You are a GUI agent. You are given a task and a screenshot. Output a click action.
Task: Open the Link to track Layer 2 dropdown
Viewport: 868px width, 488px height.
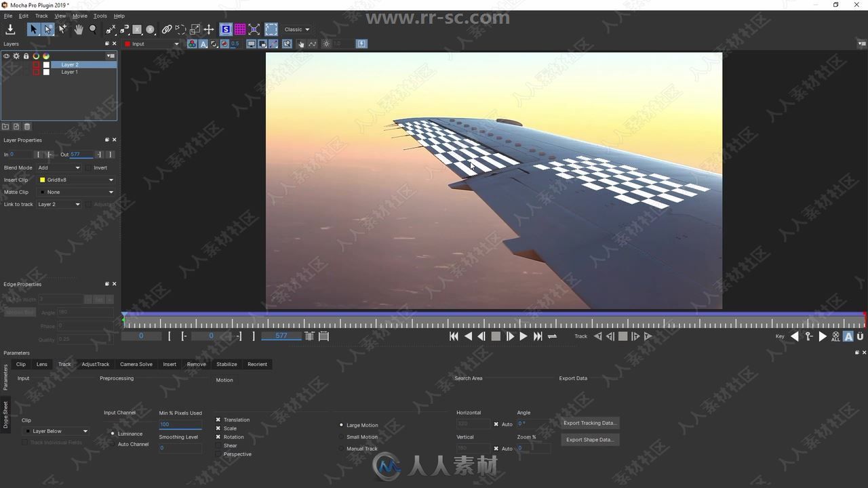coord(59,204)
